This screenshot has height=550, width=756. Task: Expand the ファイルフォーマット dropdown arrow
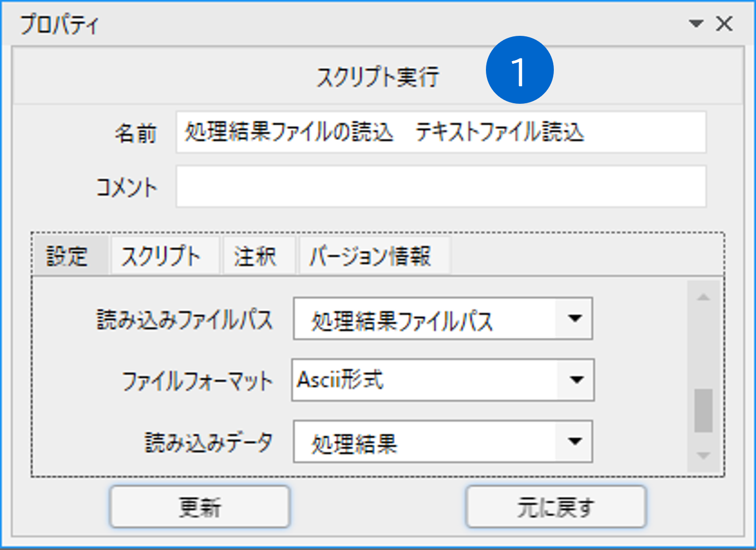[x=576, y=380]
